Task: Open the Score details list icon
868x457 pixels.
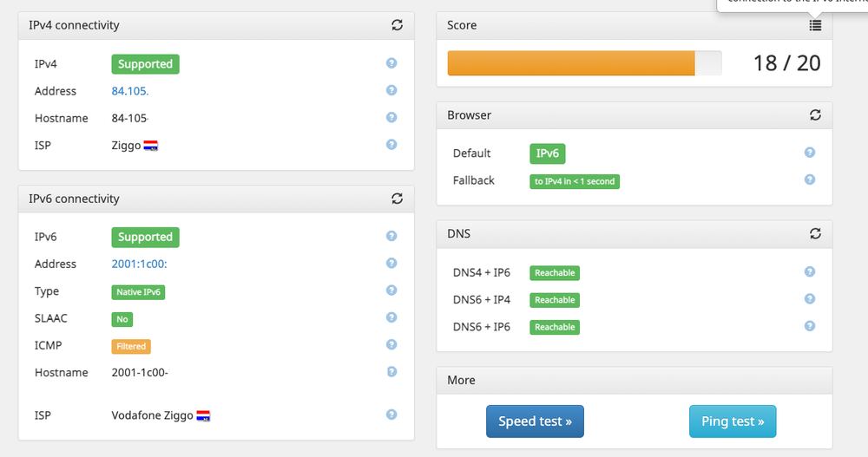Action: point(815,25)
